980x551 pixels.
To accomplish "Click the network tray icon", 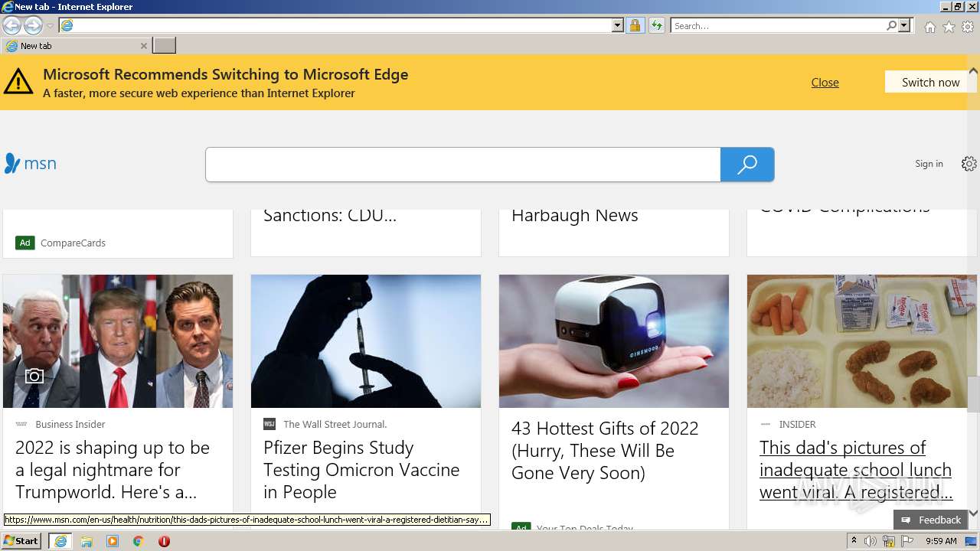I will [x=889, y=541].
